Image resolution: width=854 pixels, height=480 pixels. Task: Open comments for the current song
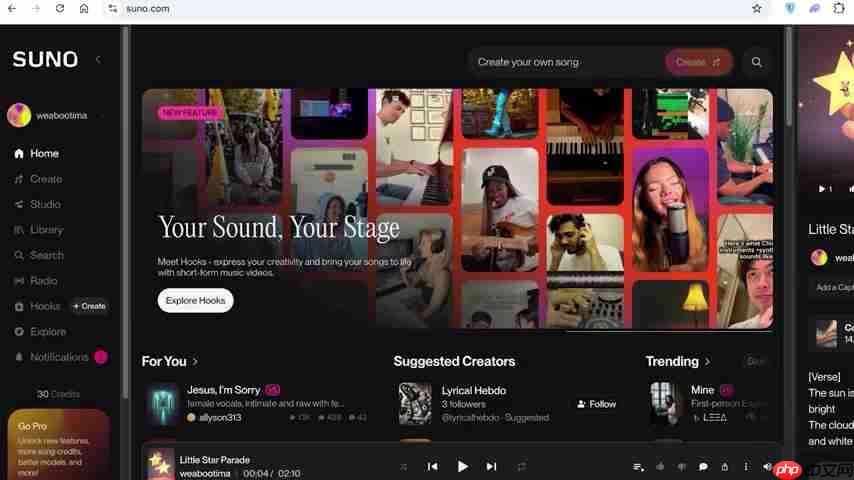tap(703, 467)
